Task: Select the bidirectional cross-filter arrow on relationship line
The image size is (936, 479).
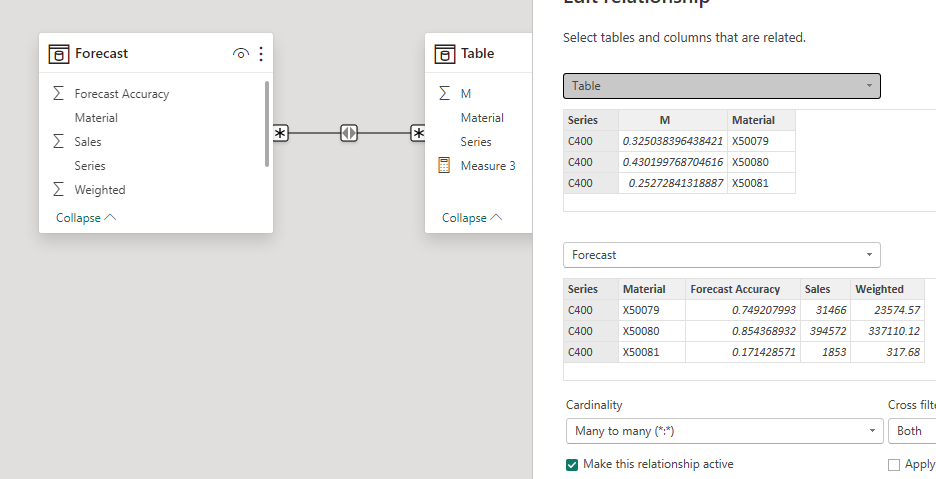Action: (x=349, y=133)
